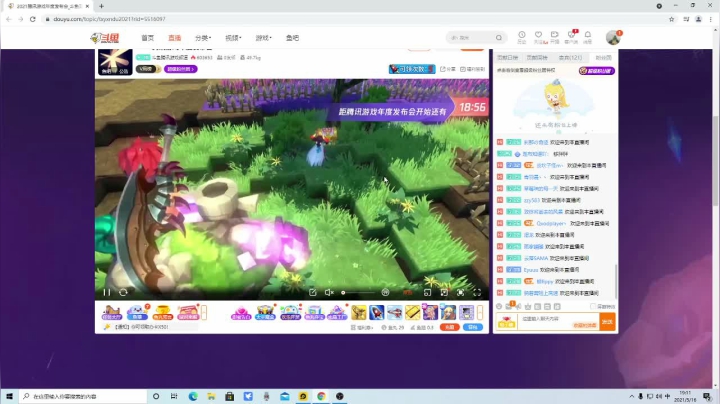The width and height of the screenshot is (720, 404).
Task: Pause the live stream video
Action: coord(107,292)
